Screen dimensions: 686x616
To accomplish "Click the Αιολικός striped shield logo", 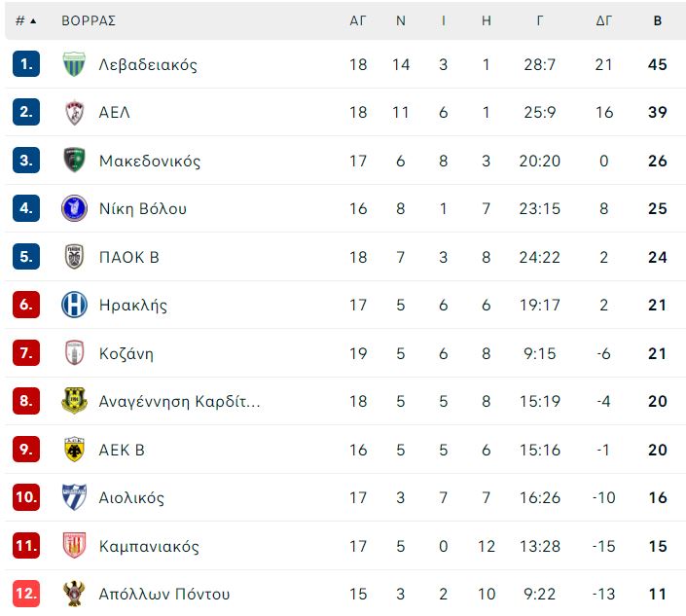I will click(74, 497).
